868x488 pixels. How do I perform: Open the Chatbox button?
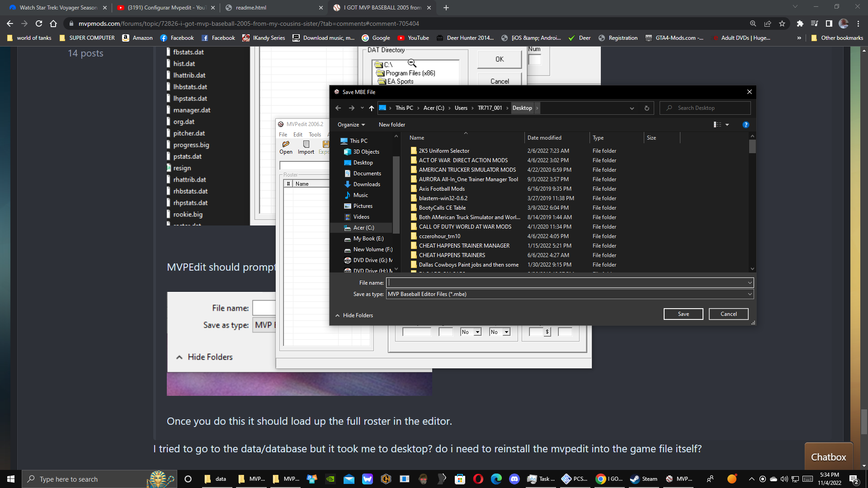[828, 457]
